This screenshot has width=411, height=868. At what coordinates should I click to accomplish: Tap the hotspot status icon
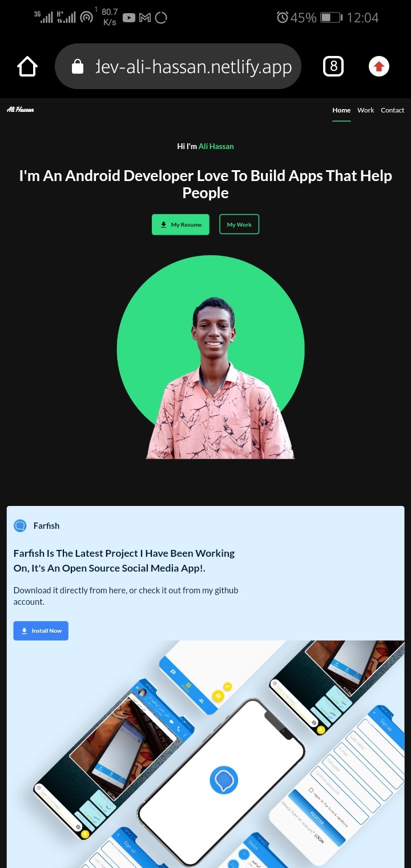tap(87, 18)
